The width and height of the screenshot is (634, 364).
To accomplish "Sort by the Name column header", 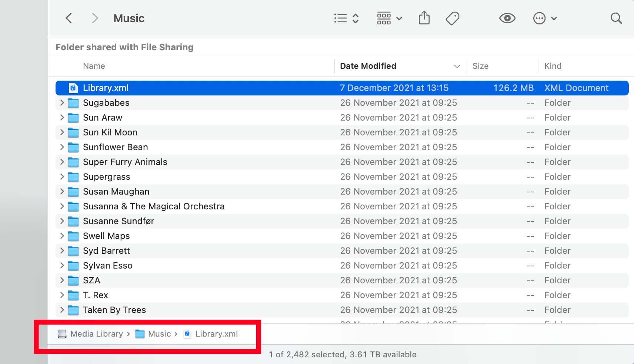I will pyautogui.click(x=94, y=66).
